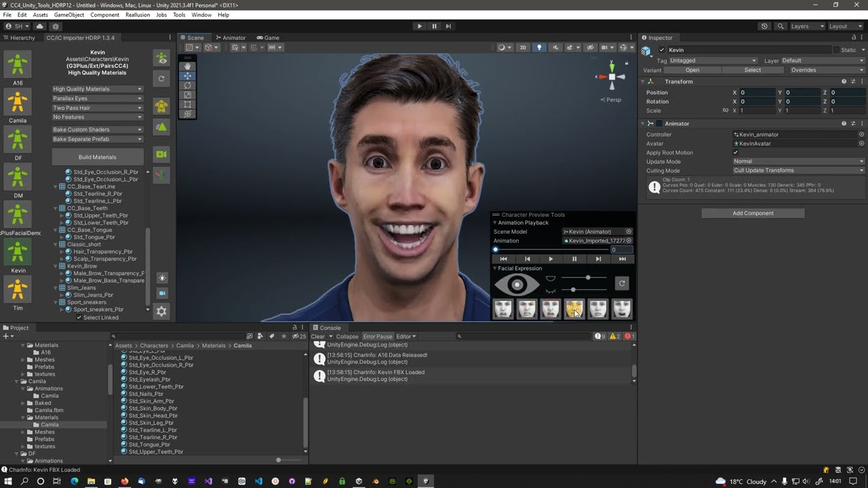Click play in Animation Playback controls

(551, 259)
